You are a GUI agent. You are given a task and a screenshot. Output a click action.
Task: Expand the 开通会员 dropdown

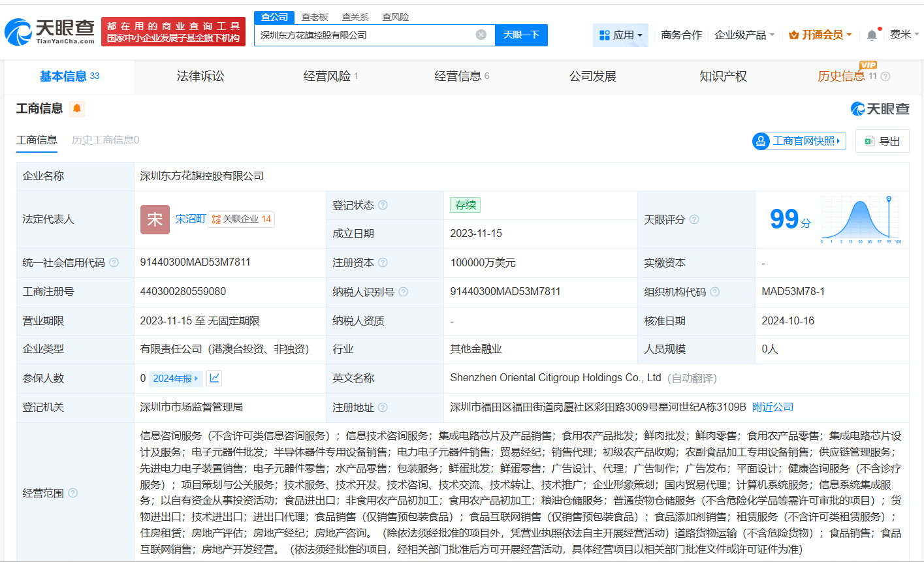coord(820,34)
